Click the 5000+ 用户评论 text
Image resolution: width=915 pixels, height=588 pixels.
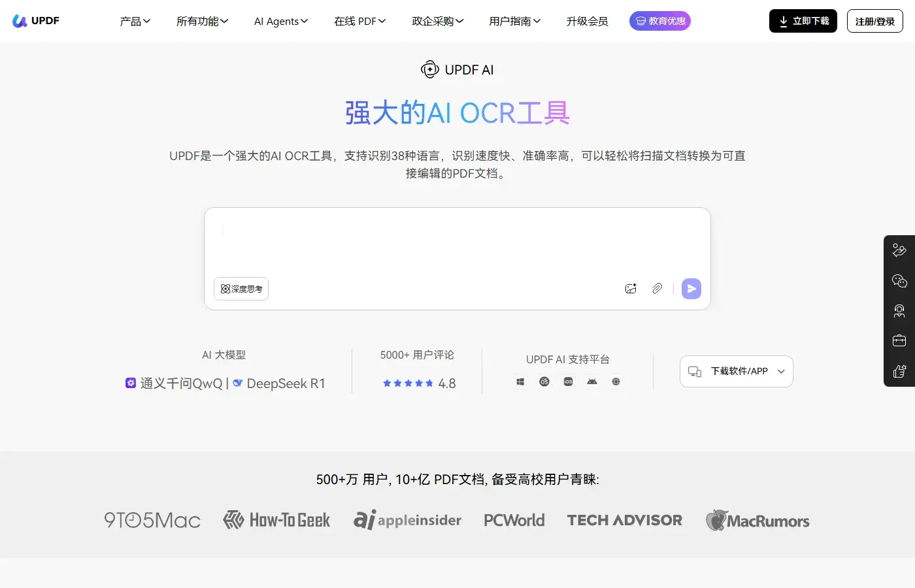click(x=417, y=355)
